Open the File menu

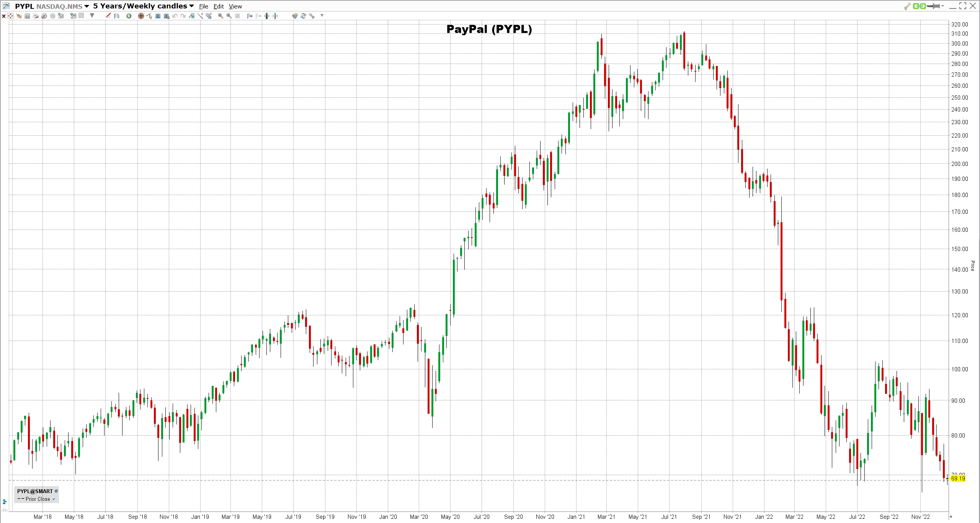coord(204,6)
